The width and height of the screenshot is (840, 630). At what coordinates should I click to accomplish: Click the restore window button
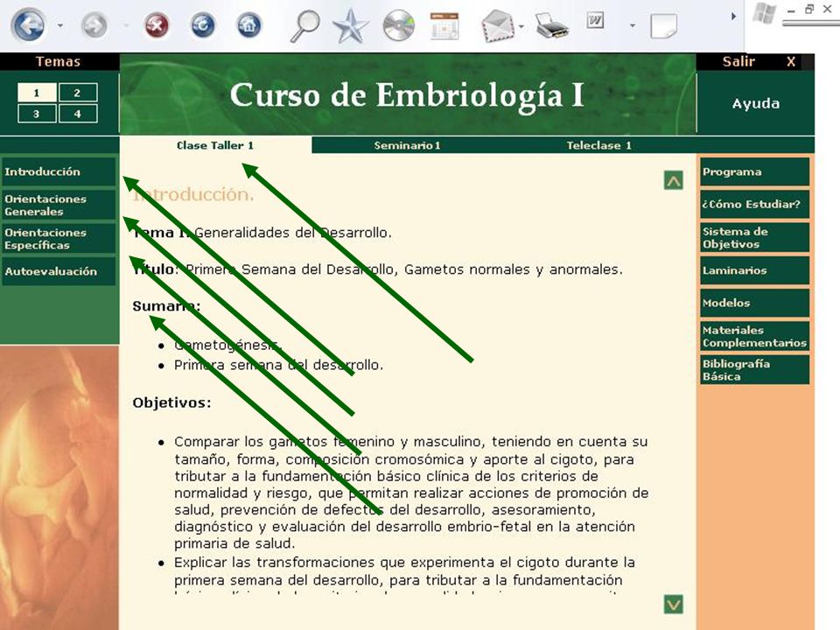point(808,9)
